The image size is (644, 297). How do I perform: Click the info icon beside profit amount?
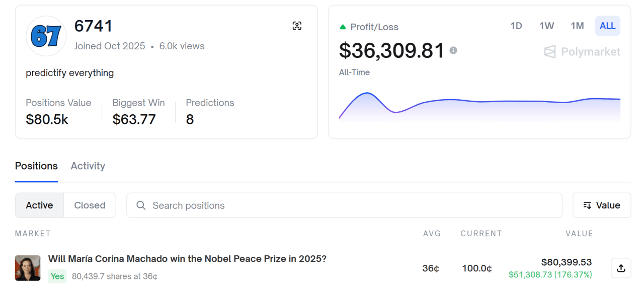click(453, 50)
